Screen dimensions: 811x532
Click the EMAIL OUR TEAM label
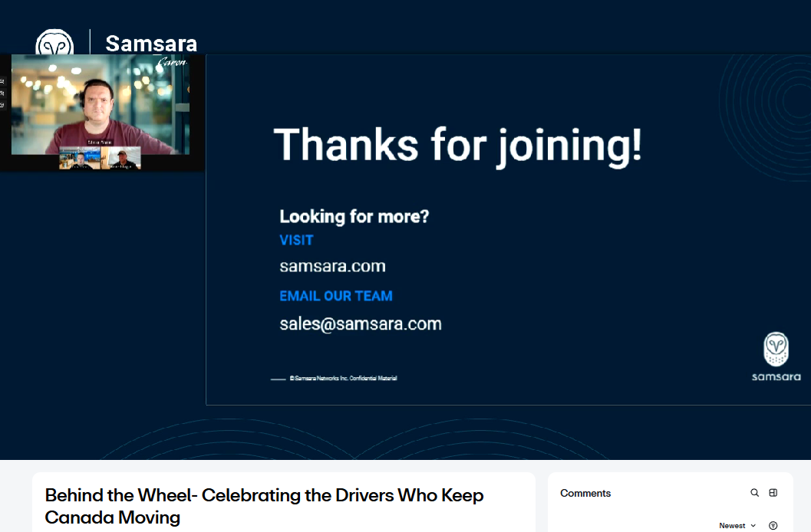click(336, 296)
